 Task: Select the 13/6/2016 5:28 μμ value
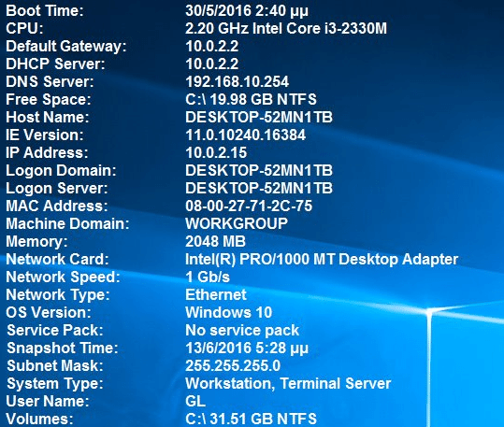tap(247, 349)
